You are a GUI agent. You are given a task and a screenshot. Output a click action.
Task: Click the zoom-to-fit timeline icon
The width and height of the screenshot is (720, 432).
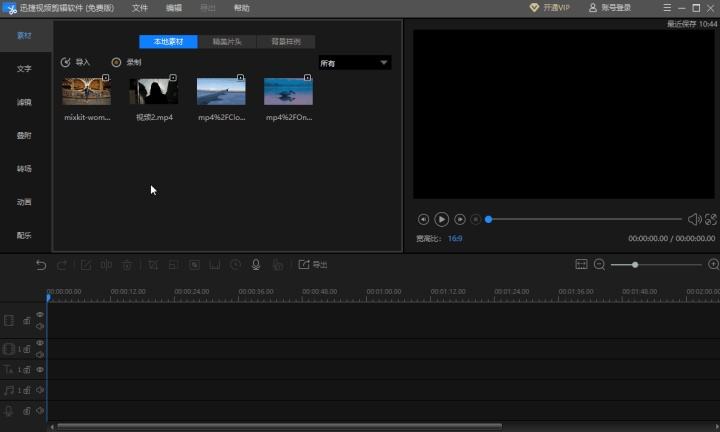pyautogui.click(x=581, y=264)
